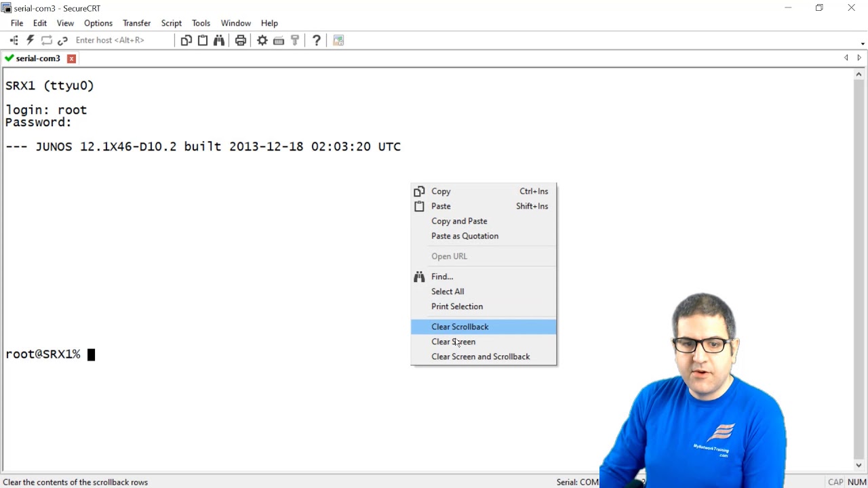Click the NUM indicator in status bar
This screenshot has width=868, height=488.
[x=857, y=482]
